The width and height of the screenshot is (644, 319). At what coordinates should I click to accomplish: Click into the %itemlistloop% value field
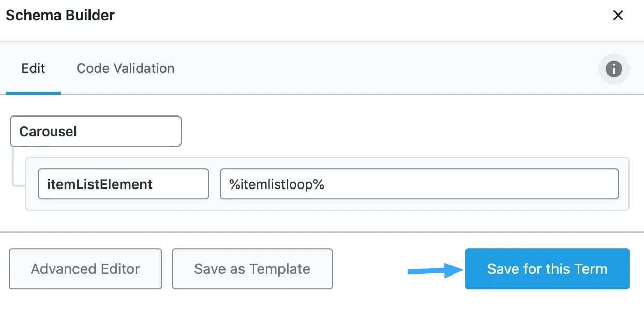419,184
